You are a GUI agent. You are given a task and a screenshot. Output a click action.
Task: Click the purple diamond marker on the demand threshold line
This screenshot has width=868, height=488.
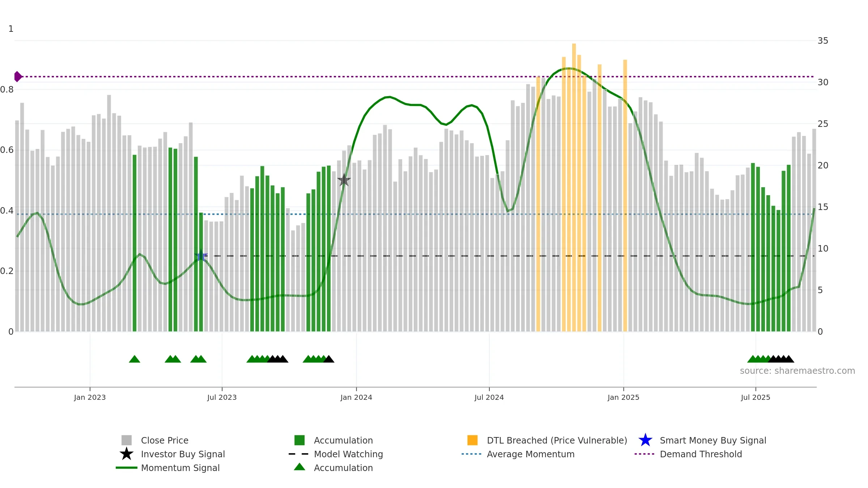click(18, 77)
